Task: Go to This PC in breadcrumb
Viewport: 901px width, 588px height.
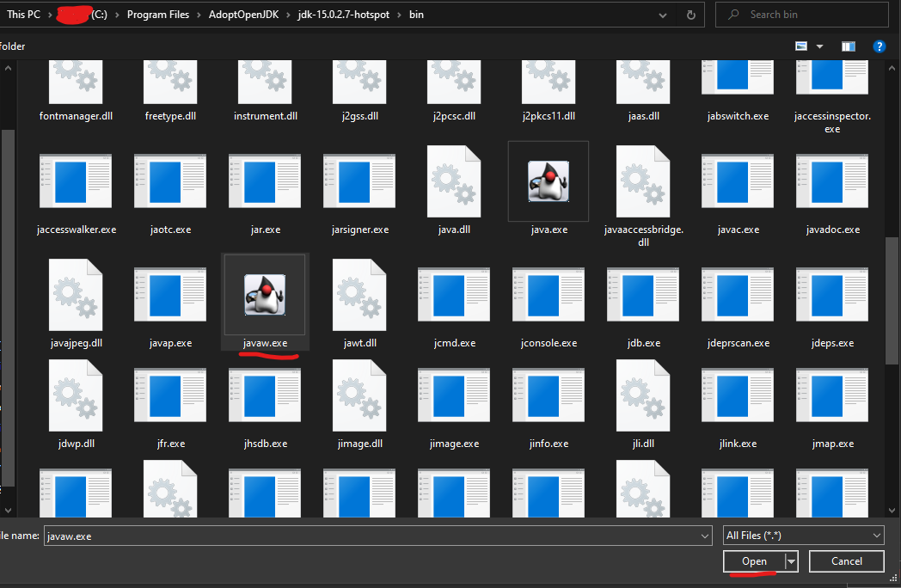Action: click(x=23, y=15)
